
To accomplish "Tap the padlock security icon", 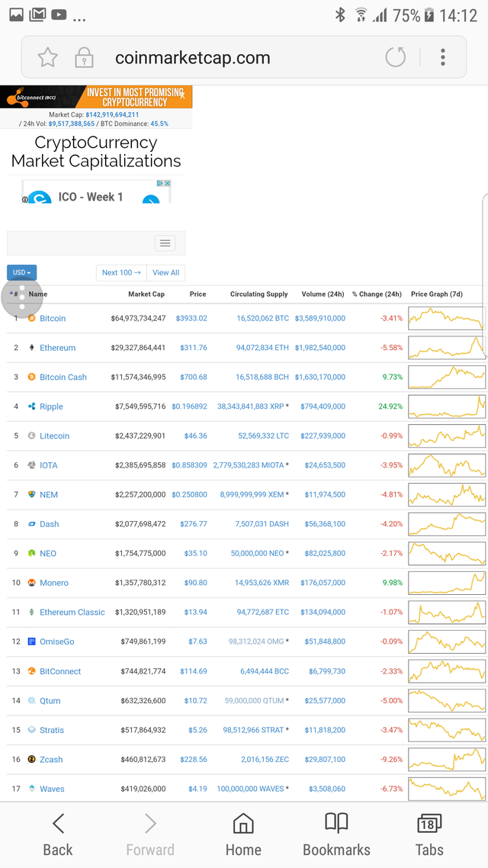I will tap(84, 57).
